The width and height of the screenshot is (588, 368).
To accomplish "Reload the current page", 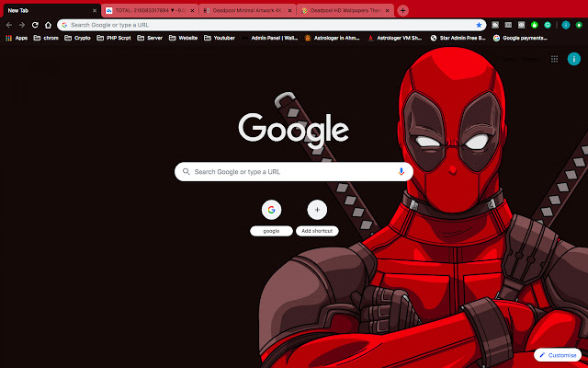I will [35, 25].
